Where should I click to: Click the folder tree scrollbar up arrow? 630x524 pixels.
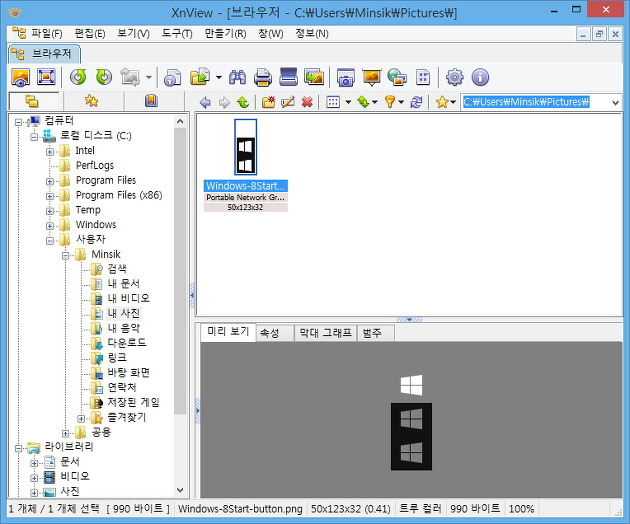[180, 121]
